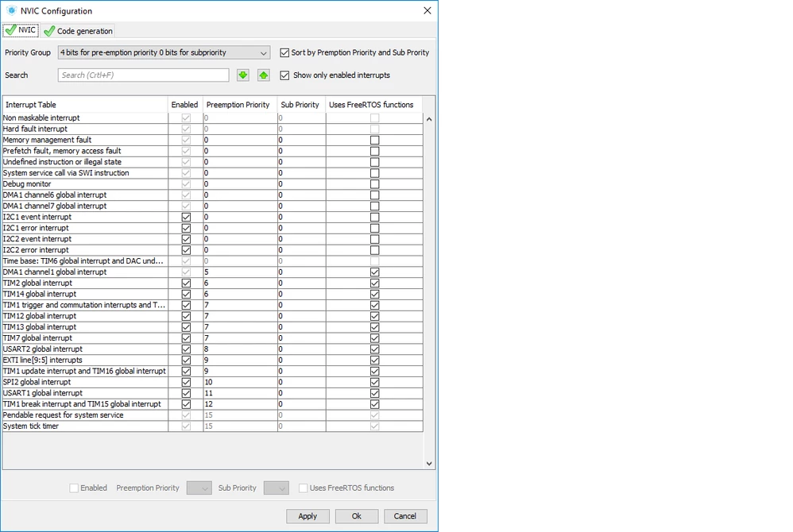
Task: Click preemption priority 10 of SPI2 global interrupt
Action: [x=240, y=383]
